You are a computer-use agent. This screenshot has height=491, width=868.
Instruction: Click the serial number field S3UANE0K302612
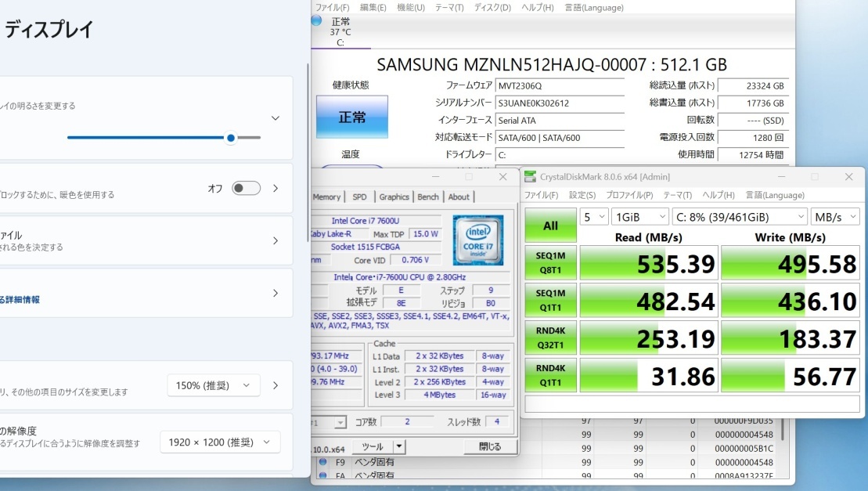(560, 103)
